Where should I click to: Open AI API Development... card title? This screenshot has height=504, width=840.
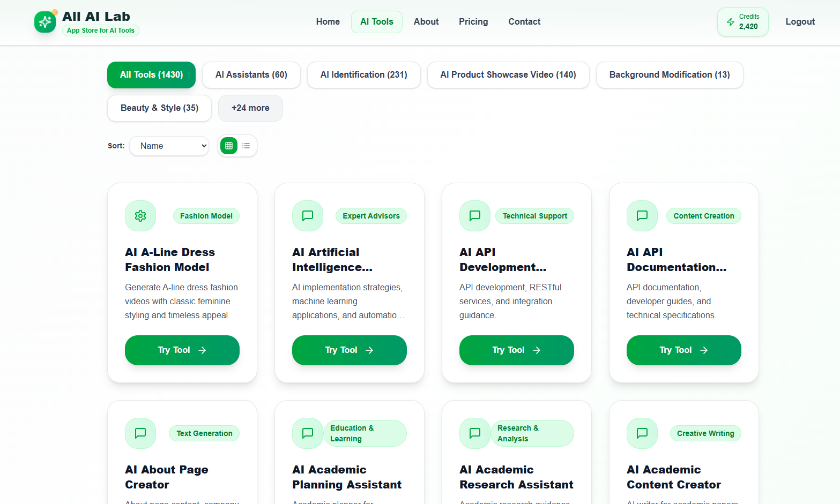503,260
